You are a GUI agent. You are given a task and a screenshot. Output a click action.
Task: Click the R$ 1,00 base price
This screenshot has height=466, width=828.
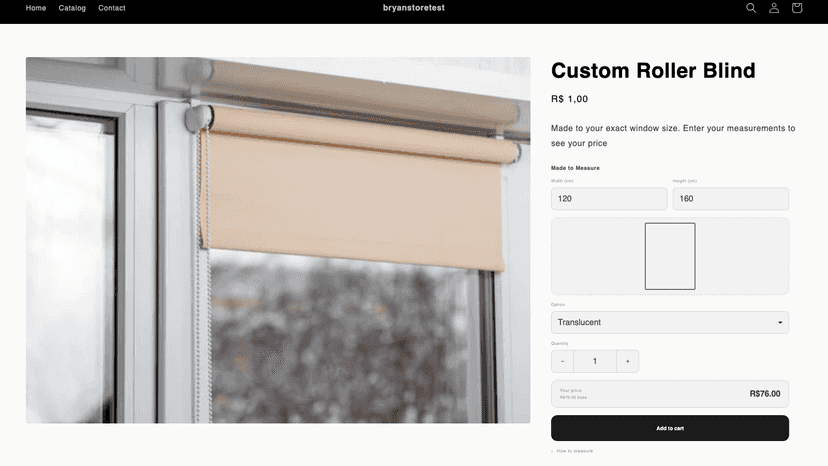point(569,99)
